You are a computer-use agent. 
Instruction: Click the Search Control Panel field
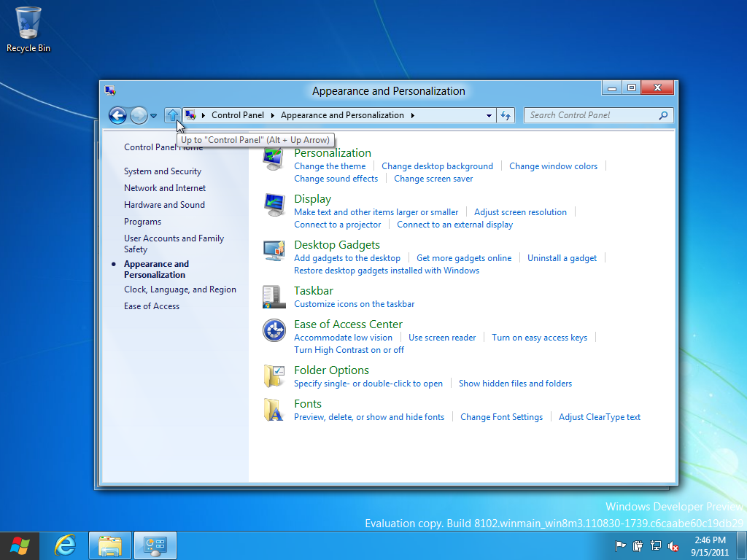[x=591, y=115]
